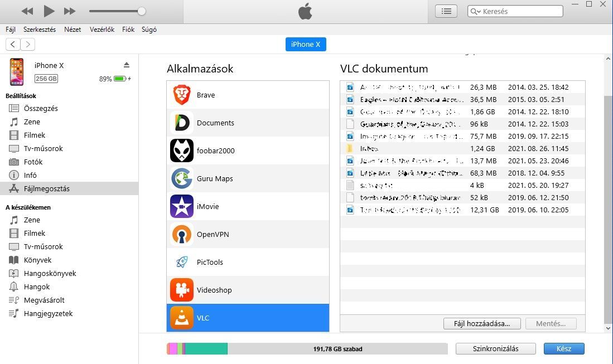Select Tv-műsorok under A készülékemen
Screen dimensions: 613x364
pyautogui.click(x=69, y=246)
